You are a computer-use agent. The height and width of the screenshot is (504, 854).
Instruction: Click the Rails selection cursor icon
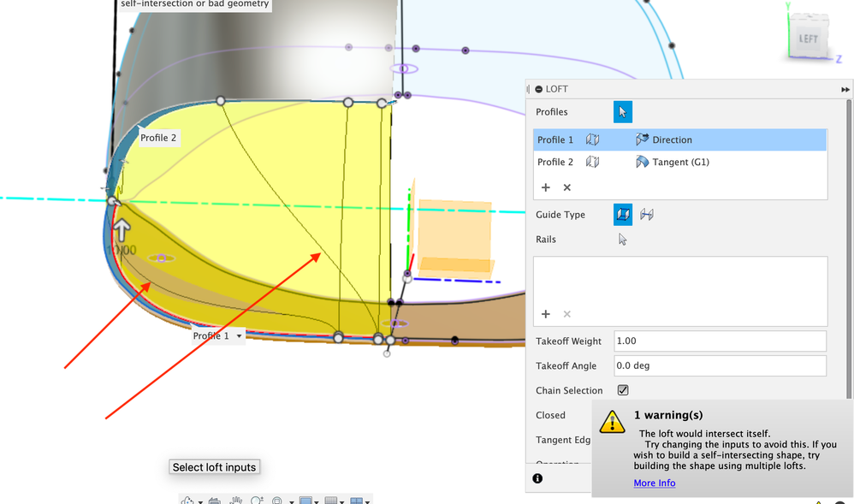[623, 240]
